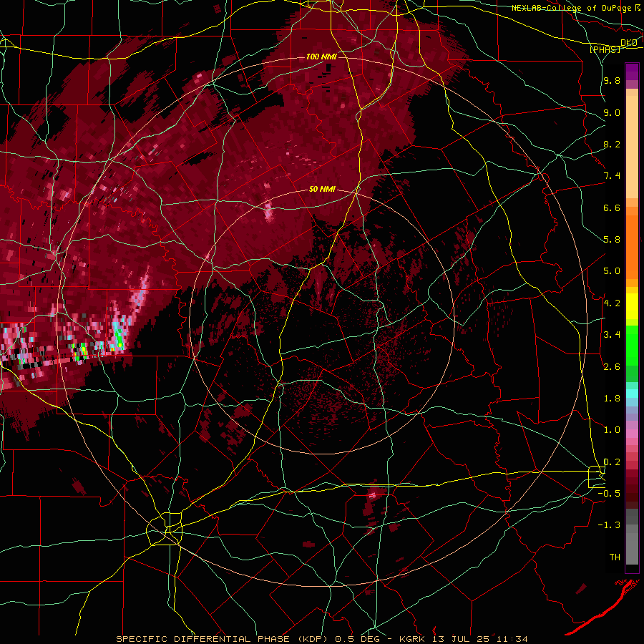Click the 5.8 scale value
Screen dimensions: 644x644
612,240
